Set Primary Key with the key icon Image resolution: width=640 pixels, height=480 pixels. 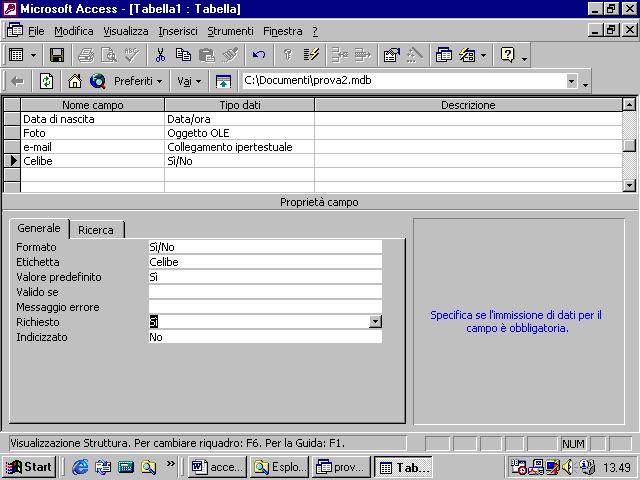(288, 55)
